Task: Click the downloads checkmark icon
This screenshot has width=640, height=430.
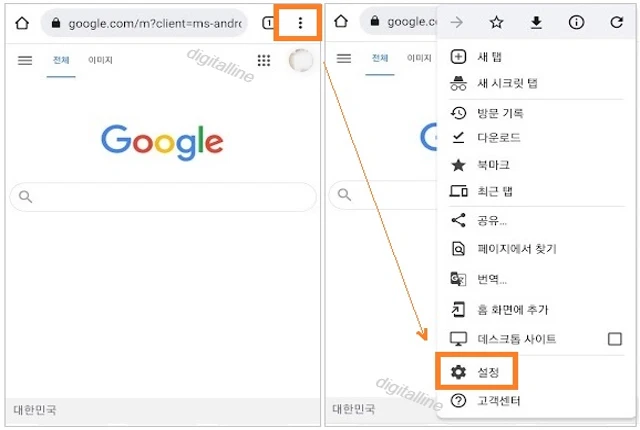Action: [x=458, y=137]
